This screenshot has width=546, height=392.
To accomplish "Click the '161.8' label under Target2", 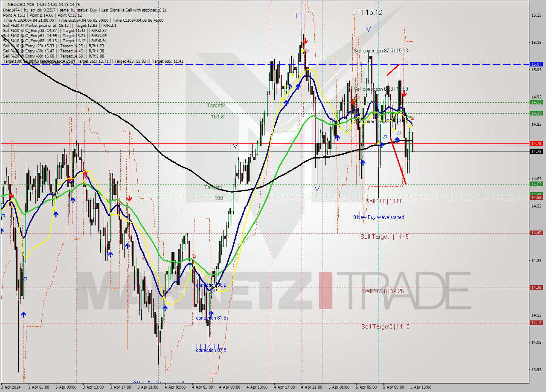I will pos(217,116).
